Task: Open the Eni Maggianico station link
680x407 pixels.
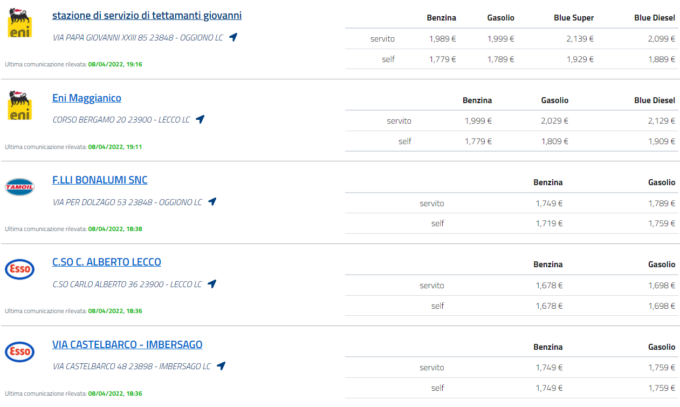Action: (87, 98)
